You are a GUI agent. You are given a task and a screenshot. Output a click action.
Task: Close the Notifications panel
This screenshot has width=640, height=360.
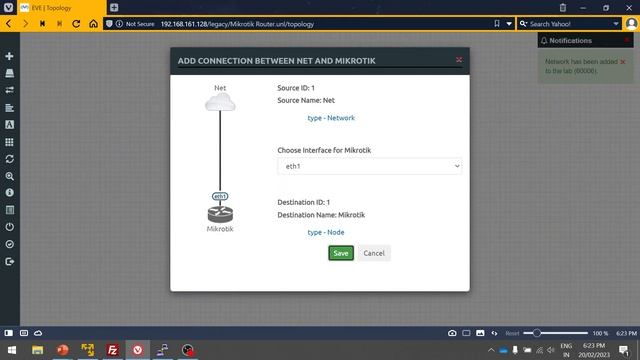[x=627, y=40]
